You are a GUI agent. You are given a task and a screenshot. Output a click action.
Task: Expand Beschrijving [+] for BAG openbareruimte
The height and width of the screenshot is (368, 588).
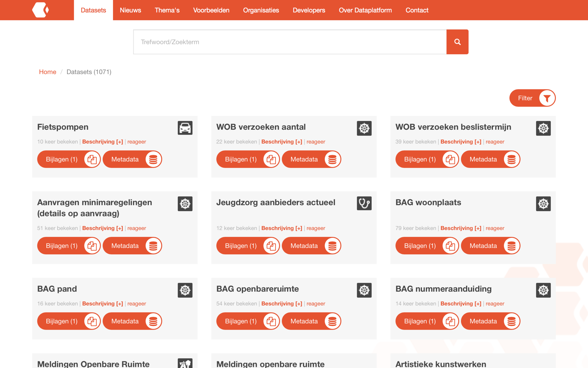281,303
